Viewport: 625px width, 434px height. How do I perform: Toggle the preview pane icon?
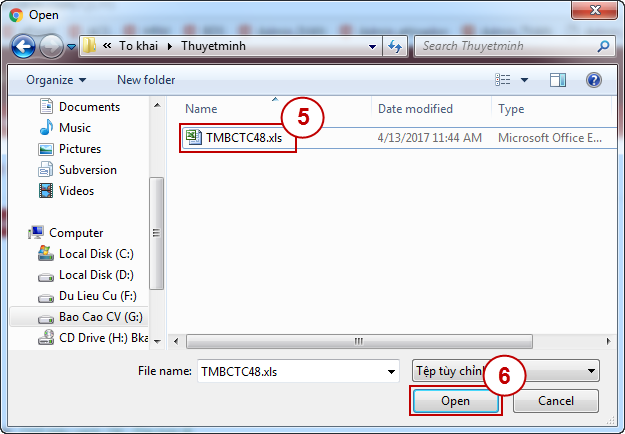point(558,80)
